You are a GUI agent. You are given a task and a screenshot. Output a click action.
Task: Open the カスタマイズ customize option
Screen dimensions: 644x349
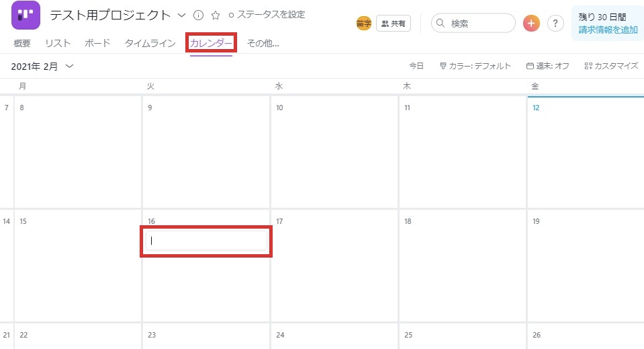click(611, 66)
